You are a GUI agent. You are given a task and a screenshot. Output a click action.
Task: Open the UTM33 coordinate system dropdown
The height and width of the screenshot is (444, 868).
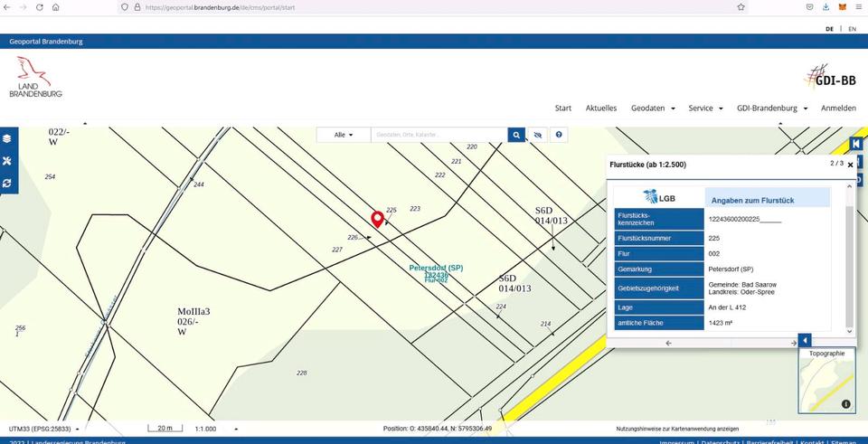click(x=42, y=429)
